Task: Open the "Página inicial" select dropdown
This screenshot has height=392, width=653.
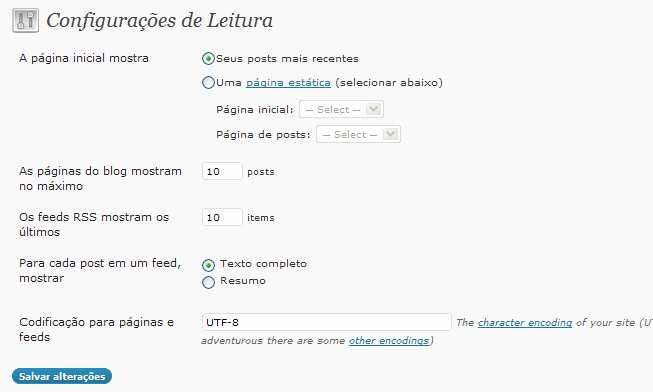Action: click(341, 110)
